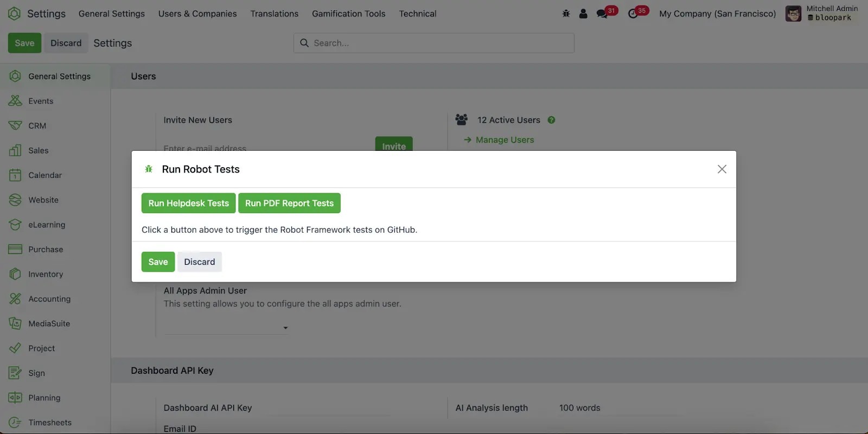Select Website label in the sidebar
The width and height of the screenshot is (868, 434).
click(x=43, y=200)
